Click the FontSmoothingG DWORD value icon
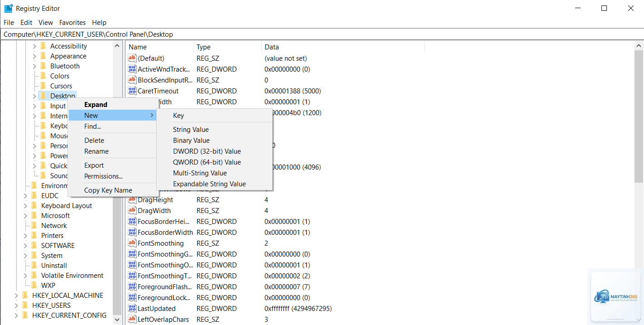Image resolution: width=644 pixels, height=325 pixels. [132, 254]
